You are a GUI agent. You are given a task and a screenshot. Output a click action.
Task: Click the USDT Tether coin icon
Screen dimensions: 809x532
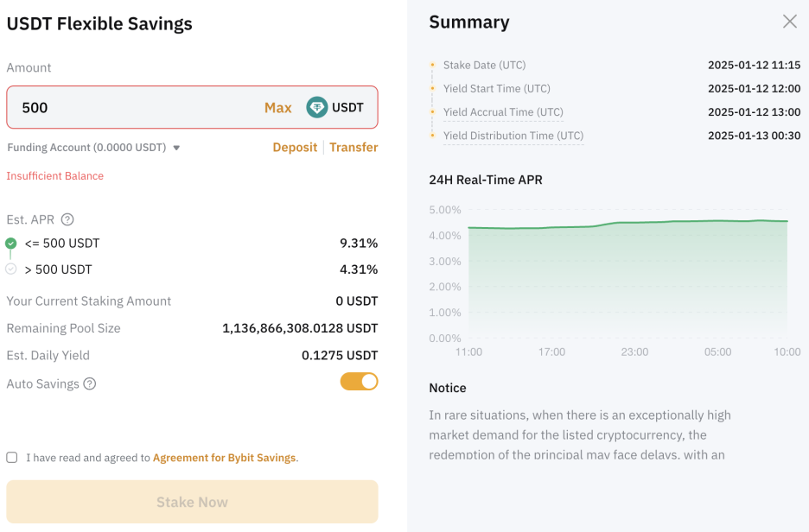pyautogui.click(x=317, y=107)
